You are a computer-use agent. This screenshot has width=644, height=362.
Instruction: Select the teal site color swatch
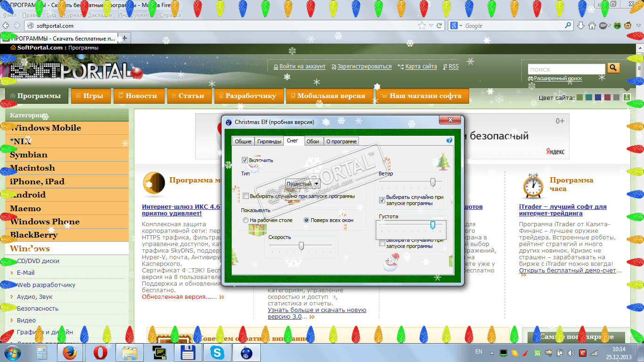click(x=588, y=98)
